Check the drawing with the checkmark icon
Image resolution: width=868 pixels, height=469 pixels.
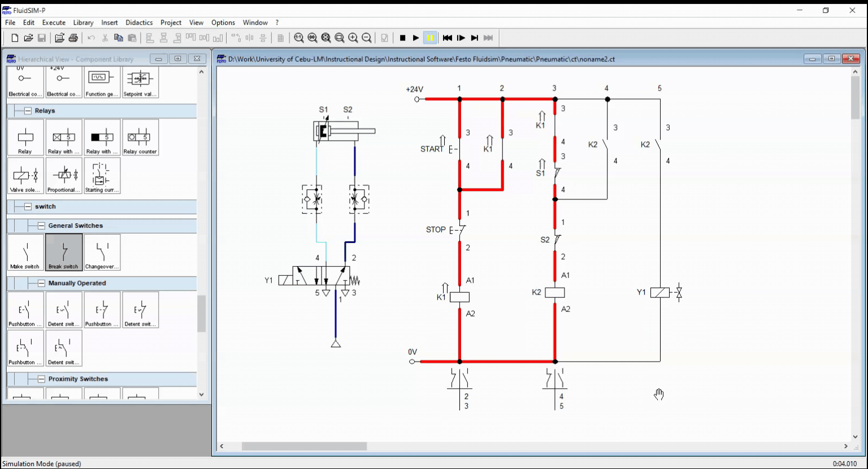pos(385,38)
